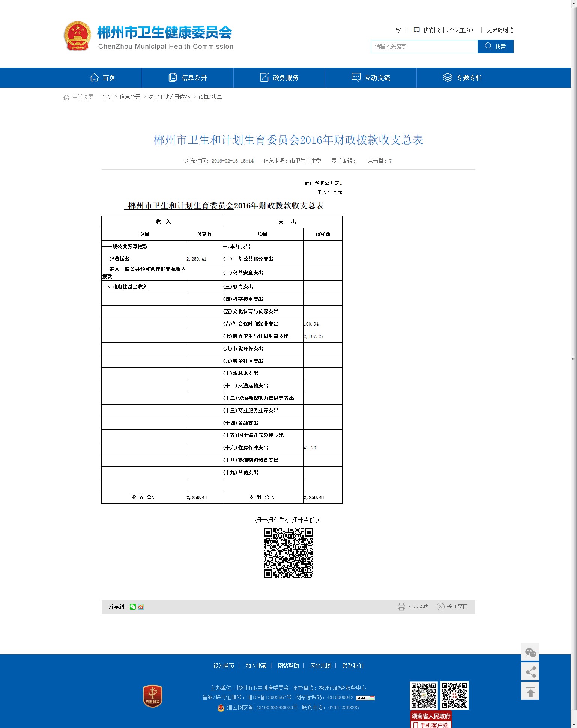Click the WeChat share icon in share bar
The image size is (577, 728).
133,607
